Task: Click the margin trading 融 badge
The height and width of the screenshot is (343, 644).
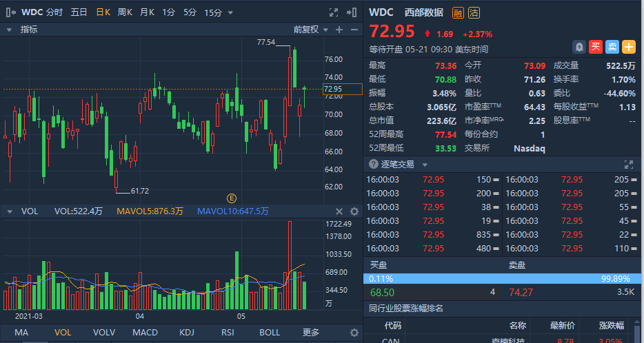Action: (458, 12)
